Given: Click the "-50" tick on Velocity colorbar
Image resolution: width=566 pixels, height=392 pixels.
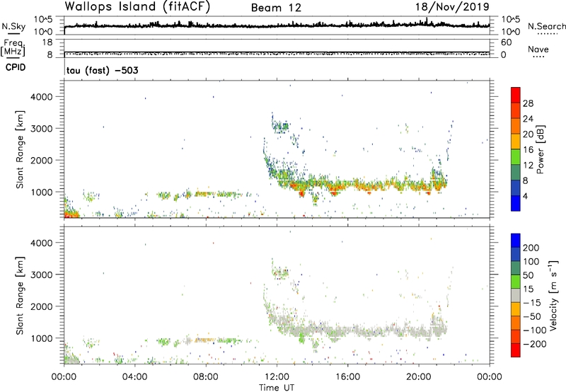Looking at the screenshot, I should coord(532,316).
